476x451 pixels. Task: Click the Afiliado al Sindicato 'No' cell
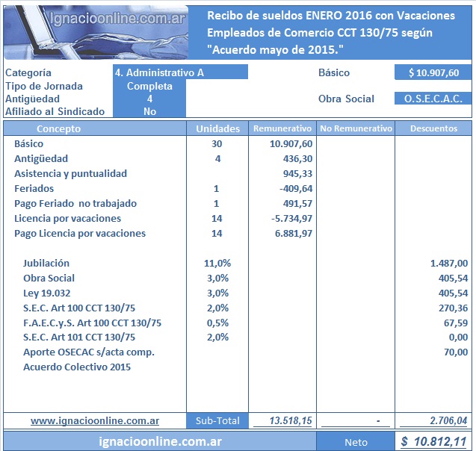(149, 111)
